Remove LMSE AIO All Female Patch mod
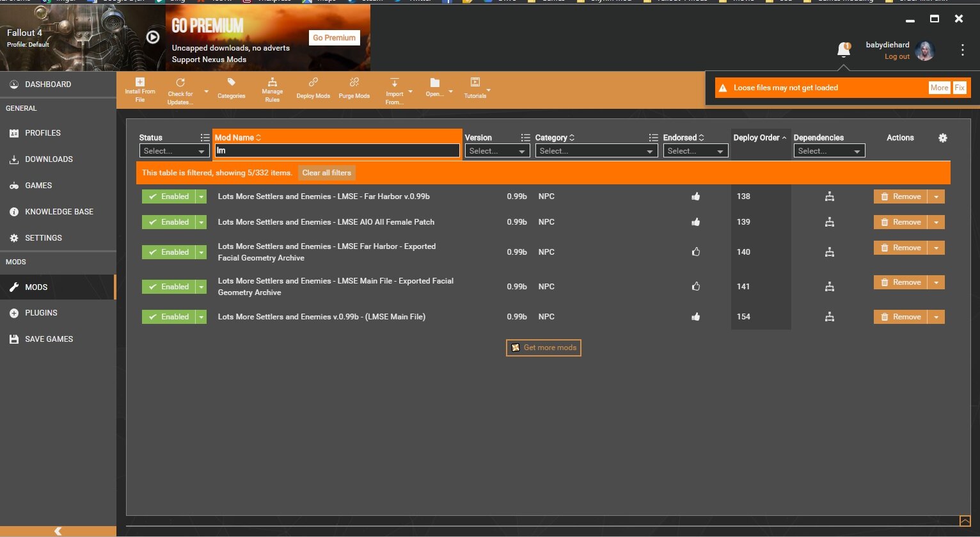The image size is (980, 537). tap(901, 222)
